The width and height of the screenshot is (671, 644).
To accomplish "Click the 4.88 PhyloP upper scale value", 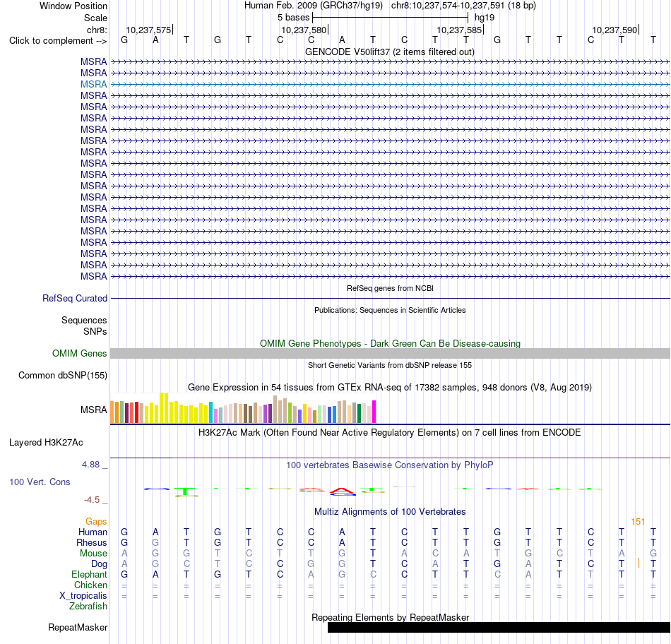I will click(x=90, y=464).
